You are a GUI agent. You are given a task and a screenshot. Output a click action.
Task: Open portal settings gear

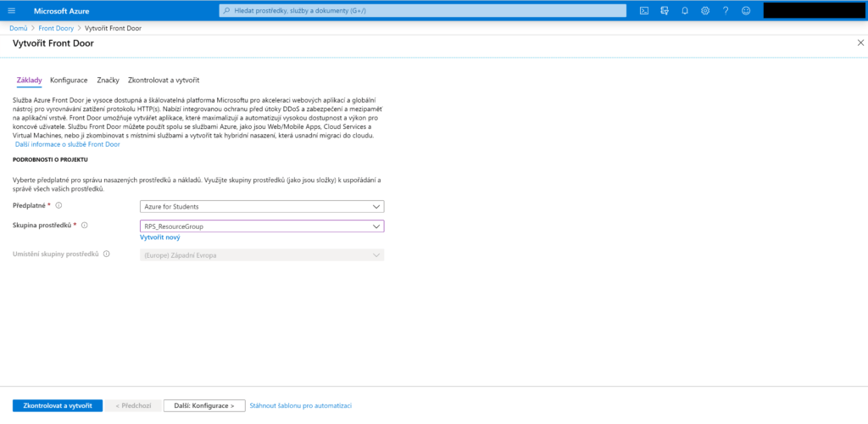(x=704, y=11)
